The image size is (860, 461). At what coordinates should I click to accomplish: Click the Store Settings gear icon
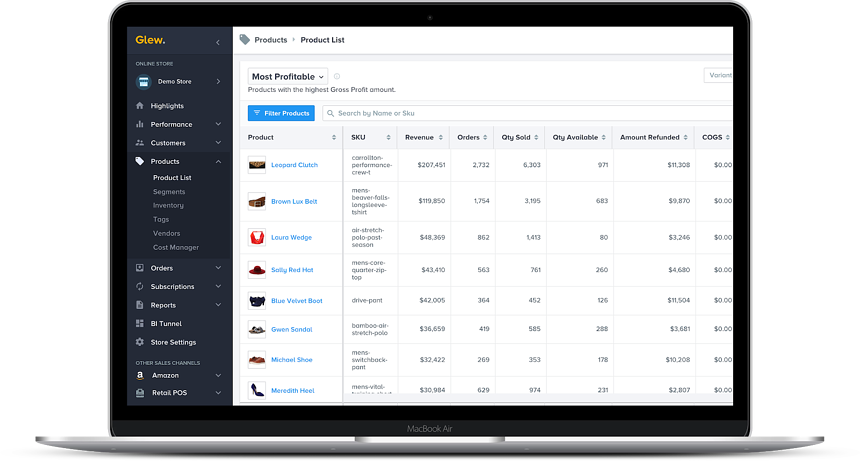coord(140,342)
